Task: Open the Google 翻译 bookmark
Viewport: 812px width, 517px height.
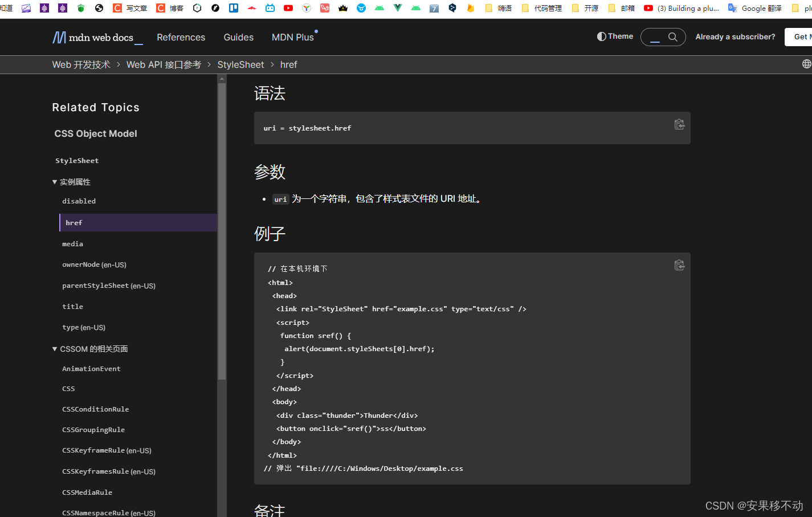Action: tap(755, 8)
